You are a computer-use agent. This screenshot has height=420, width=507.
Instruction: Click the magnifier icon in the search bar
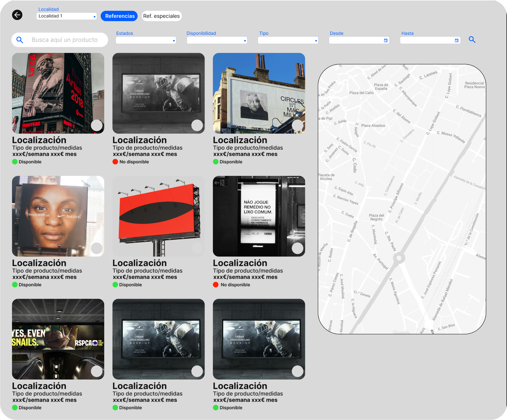click(x=20, y=40)
